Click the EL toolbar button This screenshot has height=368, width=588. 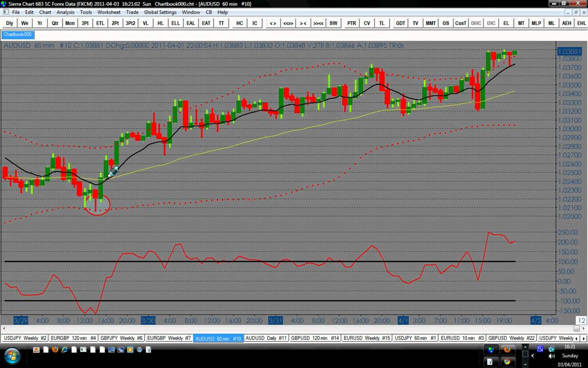pos(506,24)
